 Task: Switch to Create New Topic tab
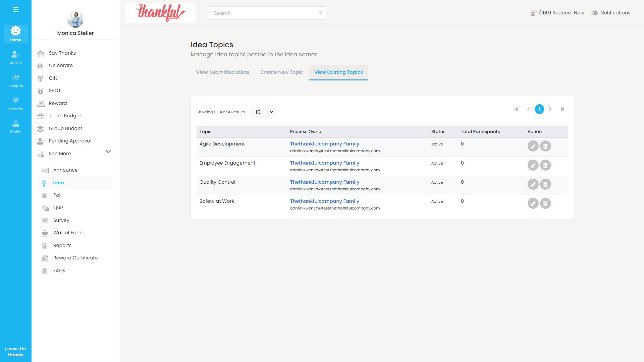[281, 72]
